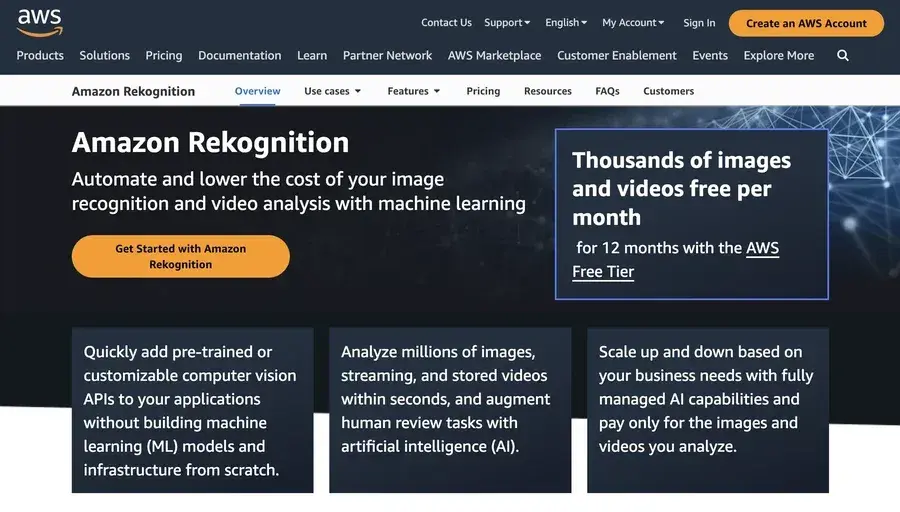Open the search magnifier icon
The height and width of the screenshot is (512, 900).
[x=843, y=56]
